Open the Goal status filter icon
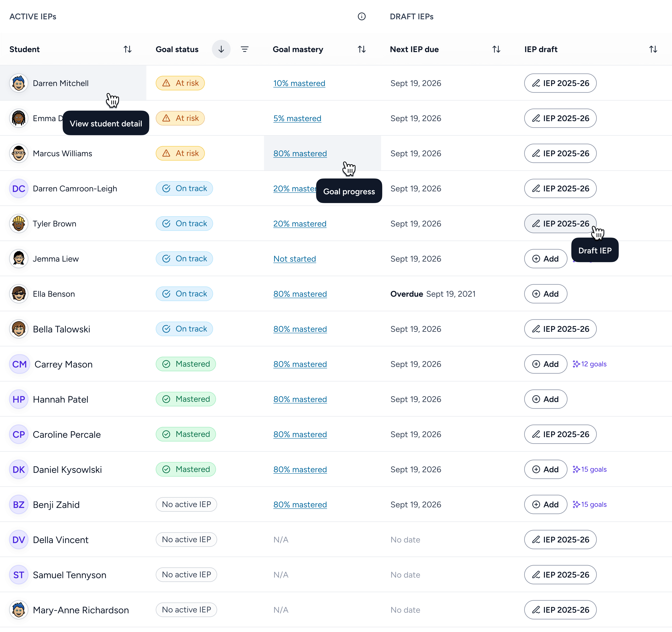672x632 pixels. tap(244, 49)
